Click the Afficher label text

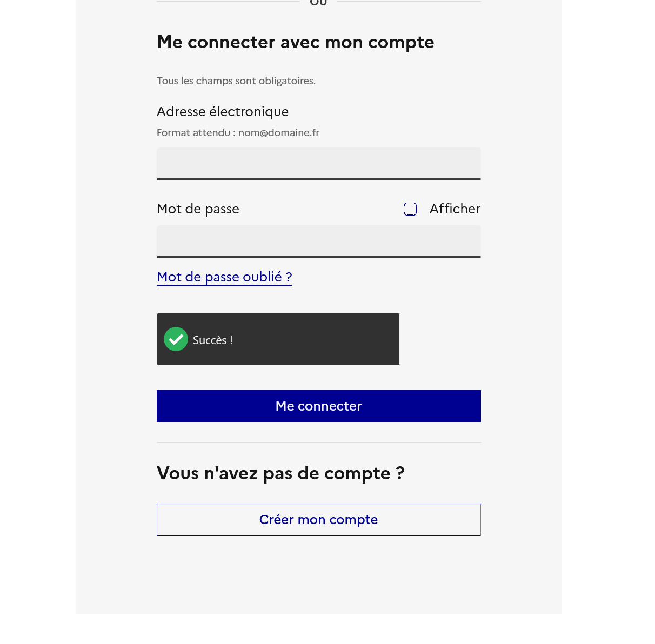pyautogui.click(x=455, y=209)
